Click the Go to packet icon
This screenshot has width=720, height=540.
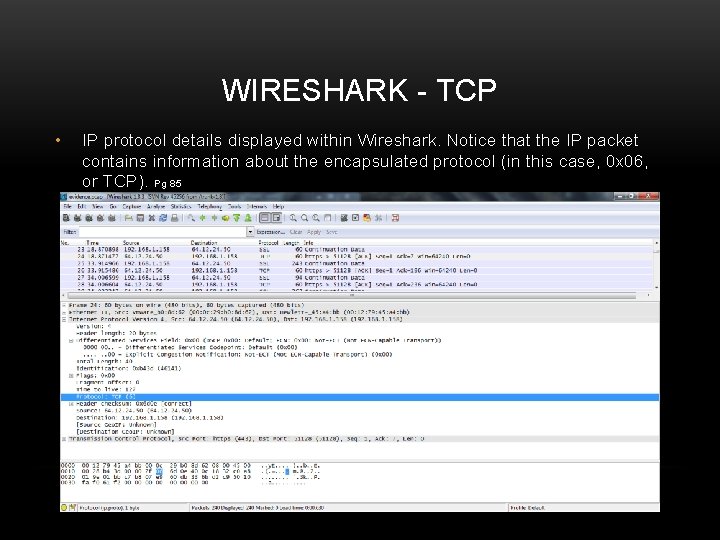click(x=225, y=218)
